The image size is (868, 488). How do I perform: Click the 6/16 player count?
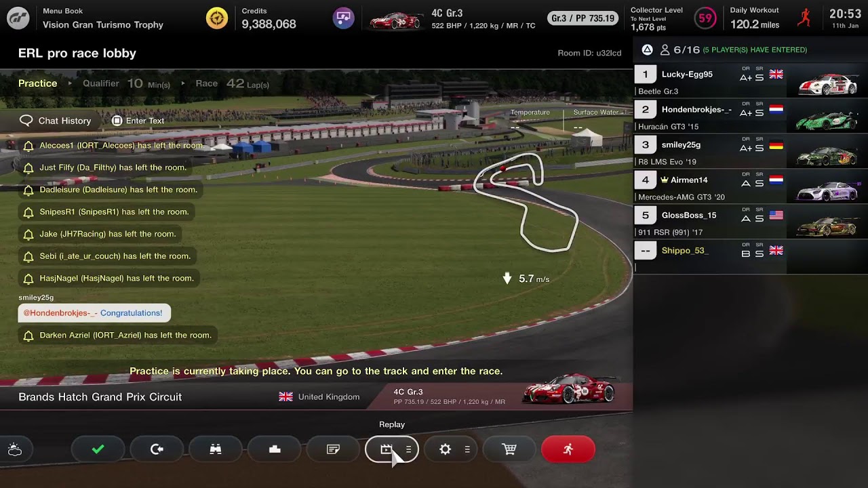(687, 49)
